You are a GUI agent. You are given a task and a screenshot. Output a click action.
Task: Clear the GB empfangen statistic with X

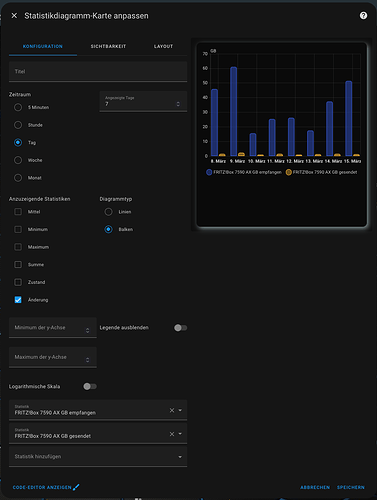pyautogui.click(x=172, y=410)
